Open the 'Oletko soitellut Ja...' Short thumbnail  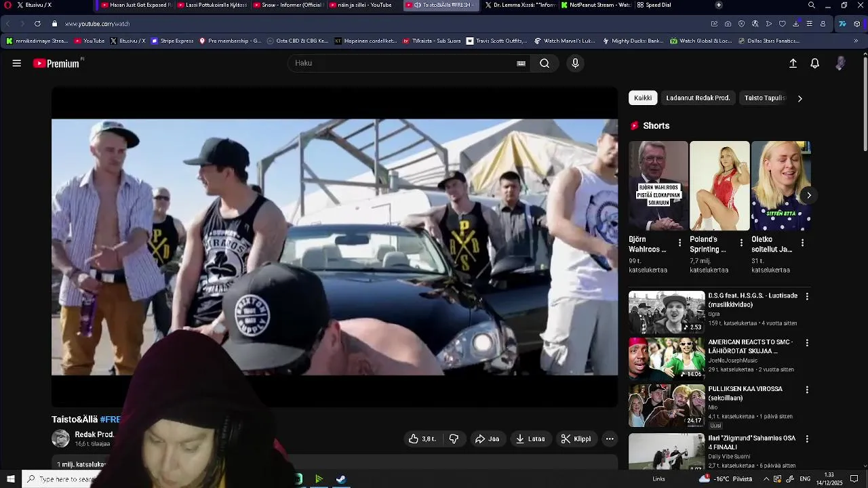point(781,186)
